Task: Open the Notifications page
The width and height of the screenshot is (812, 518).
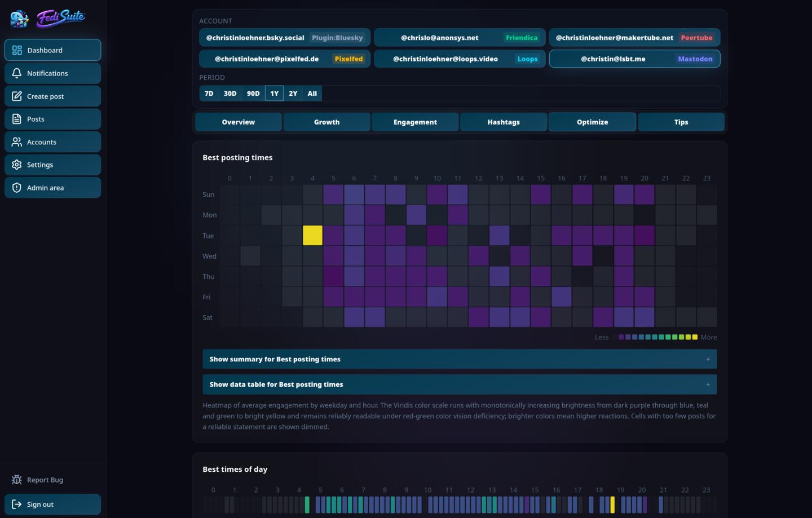Action: click(x=52, y=73)
